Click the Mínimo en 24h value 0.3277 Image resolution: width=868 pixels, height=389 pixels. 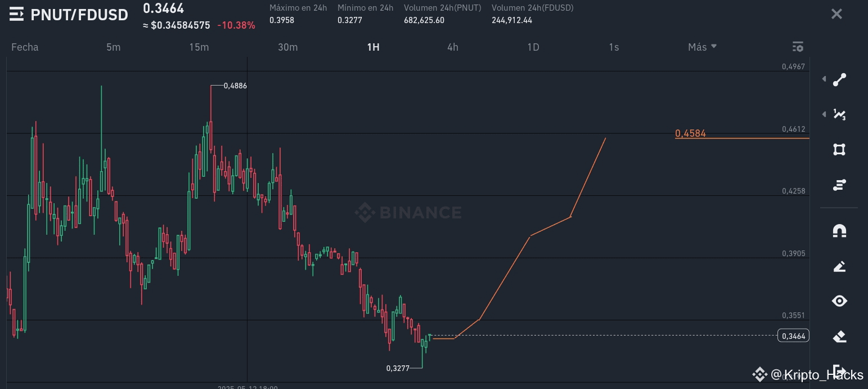pos(350,20)
